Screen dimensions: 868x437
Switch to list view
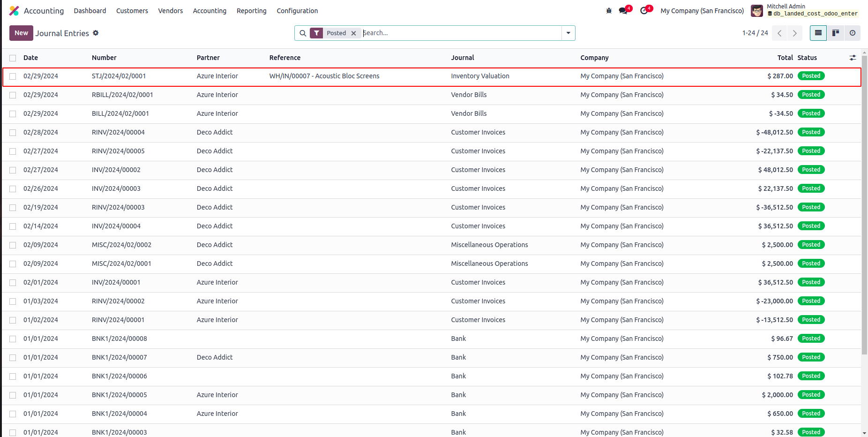tap(818, 33)
